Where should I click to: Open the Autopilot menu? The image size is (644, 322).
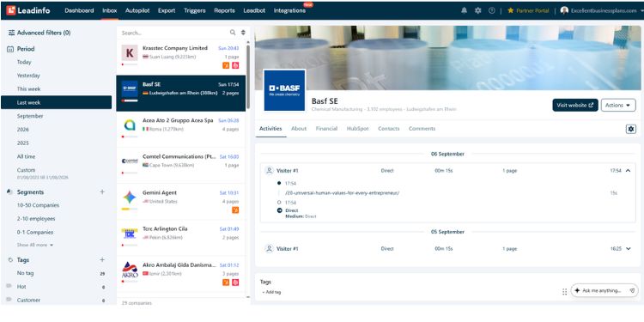coord(137,10)
